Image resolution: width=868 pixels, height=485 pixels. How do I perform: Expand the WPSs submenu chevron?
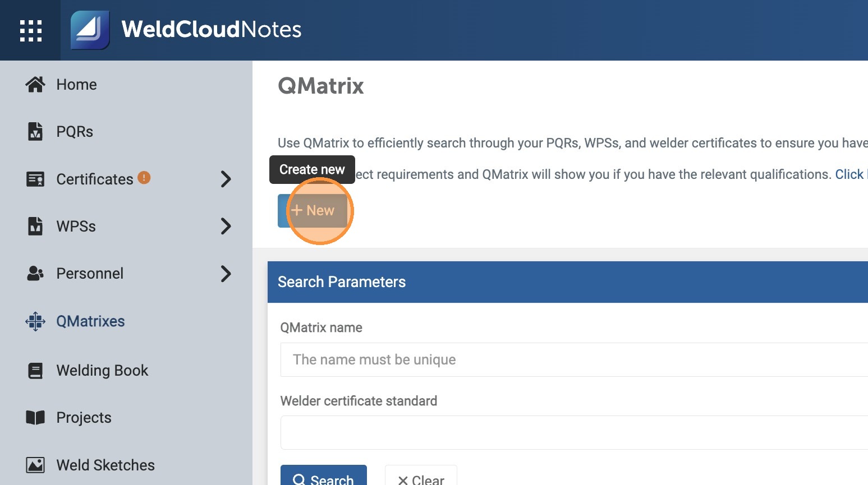click(226, 226)
